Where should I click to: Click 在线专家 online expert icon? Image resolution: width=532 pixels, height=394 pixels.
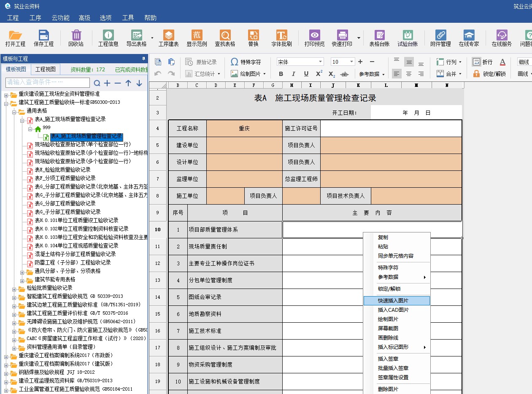(x=469, y=38)
